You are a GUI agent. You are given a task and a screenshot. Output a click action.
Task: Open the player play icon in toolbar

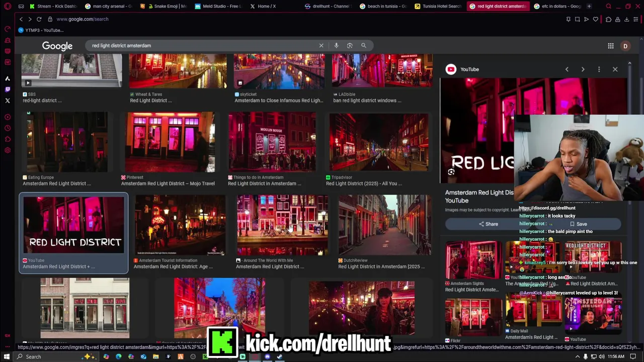coord(587,19)
